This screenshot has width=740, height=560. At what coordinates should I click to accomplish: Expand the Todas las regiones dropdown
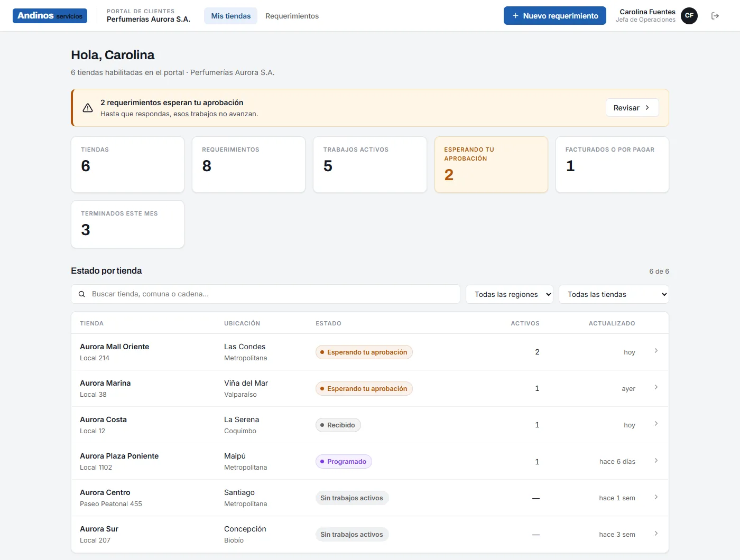pos(510,294)
